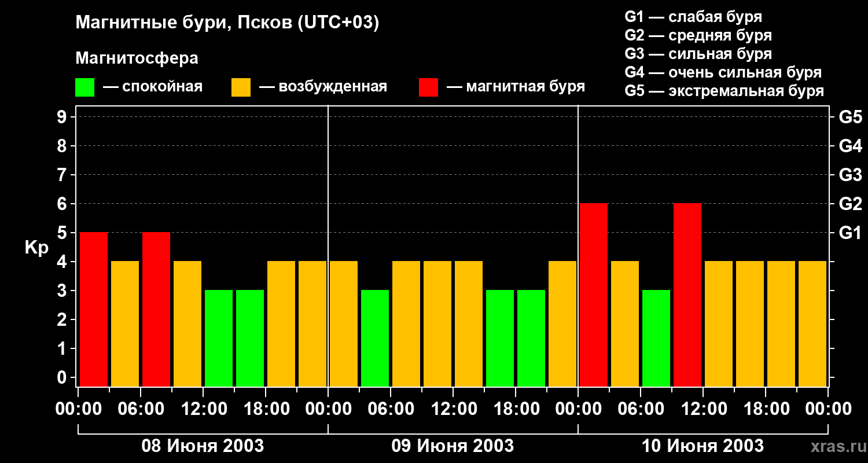Click the 03:00–06:00 green bar on 09 Июня
The height and width of the screenshot is (463, 868).
click(x=375, y=338)
